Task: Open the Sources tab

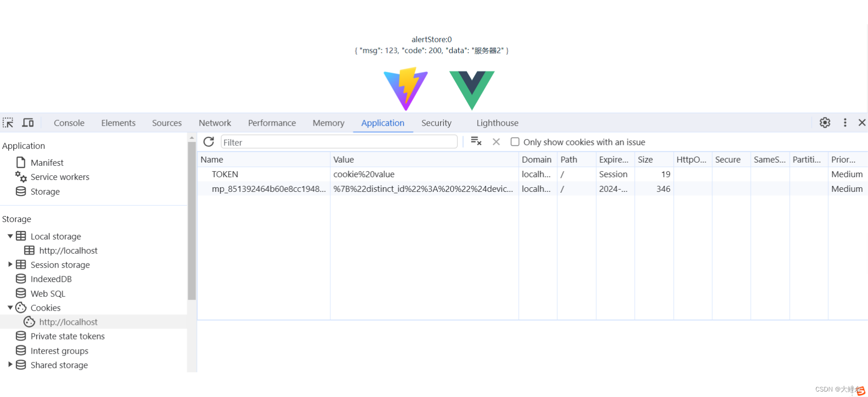Action: pos(167,123)
